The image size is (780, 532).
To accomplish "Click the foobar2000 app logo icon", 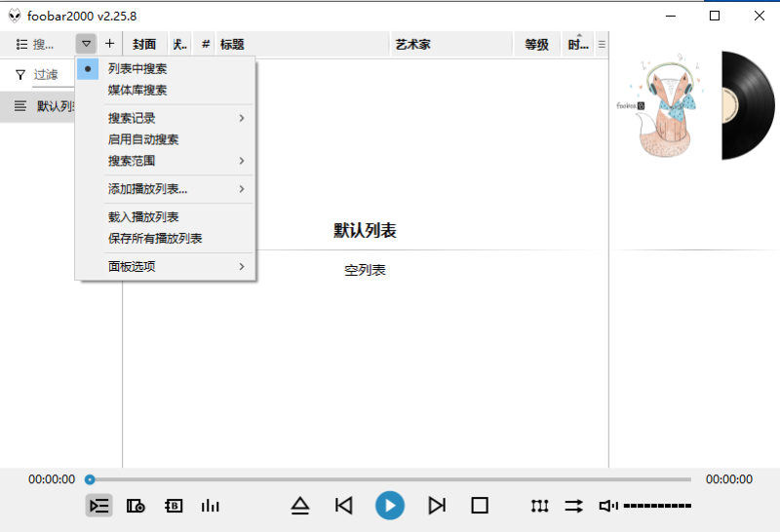I will (15, 16).
